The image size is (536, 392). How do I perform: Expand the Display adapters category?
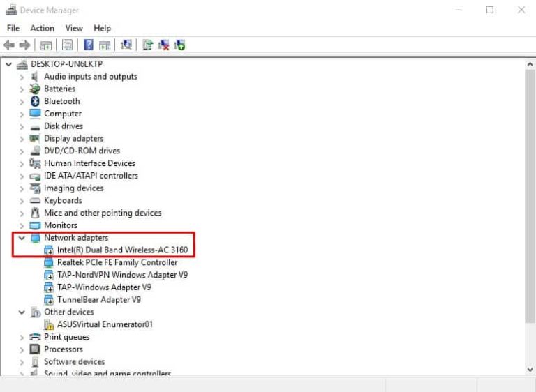pos(22,139)
